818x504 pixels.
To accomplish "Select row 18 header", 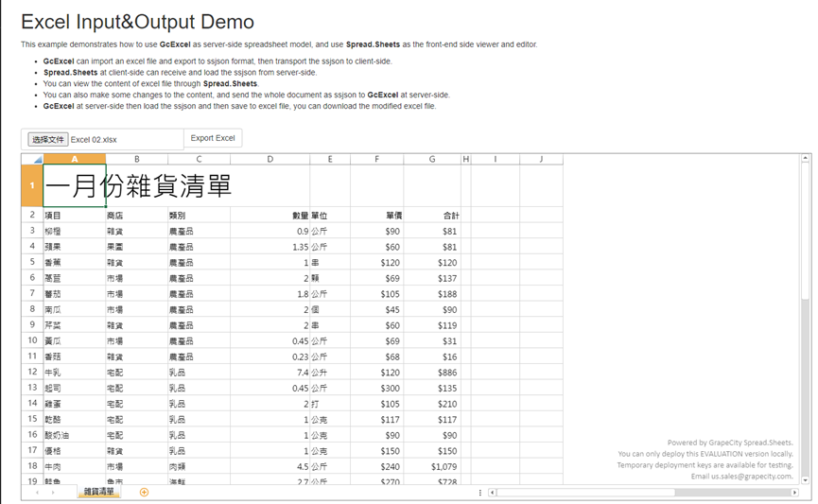I will (x=32, y=466).
